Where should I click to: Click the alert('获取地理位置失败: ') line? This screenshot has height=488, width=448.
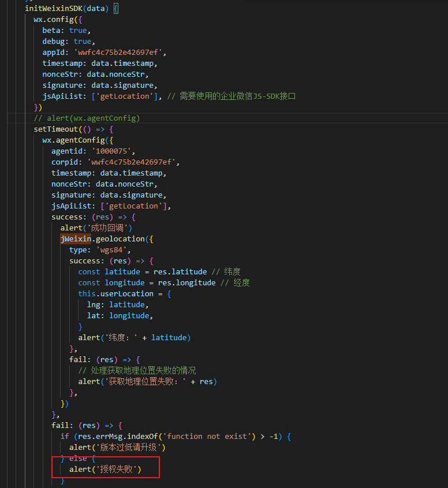[147, 382]
